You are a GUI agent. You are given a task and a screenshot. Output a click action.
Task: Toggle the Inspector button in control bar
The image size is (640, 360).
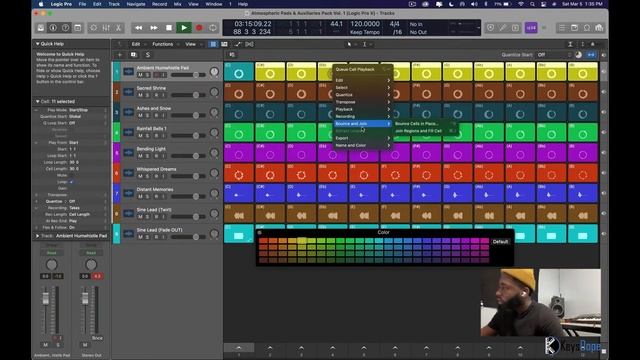pyautogui.click(x=53, y=28)
